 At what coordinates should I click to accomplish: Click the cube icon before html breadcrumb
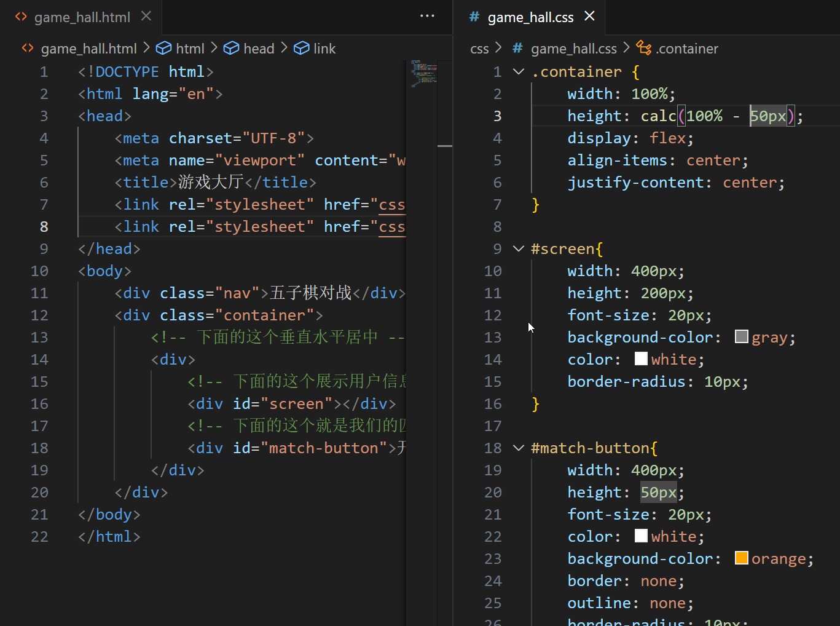click(163, 48)
